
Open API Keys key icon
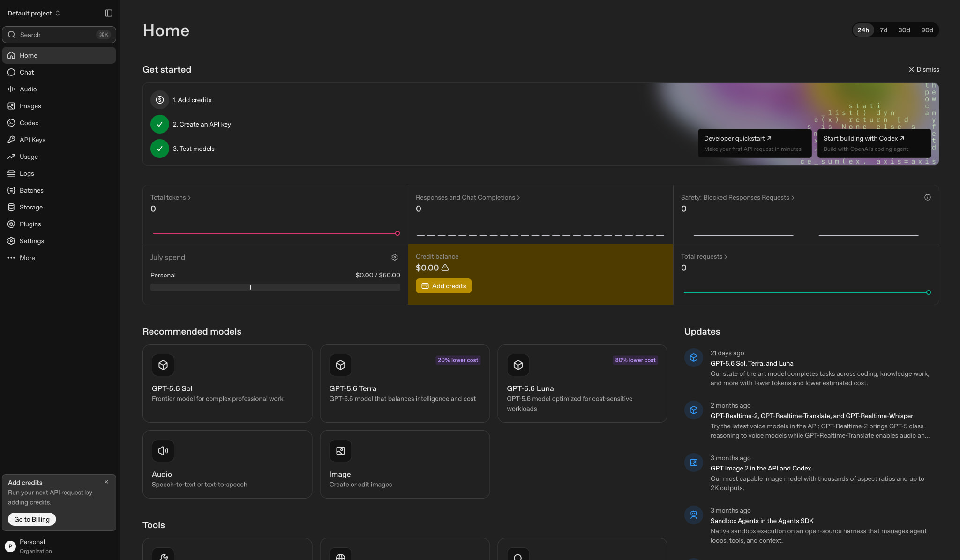11,140
